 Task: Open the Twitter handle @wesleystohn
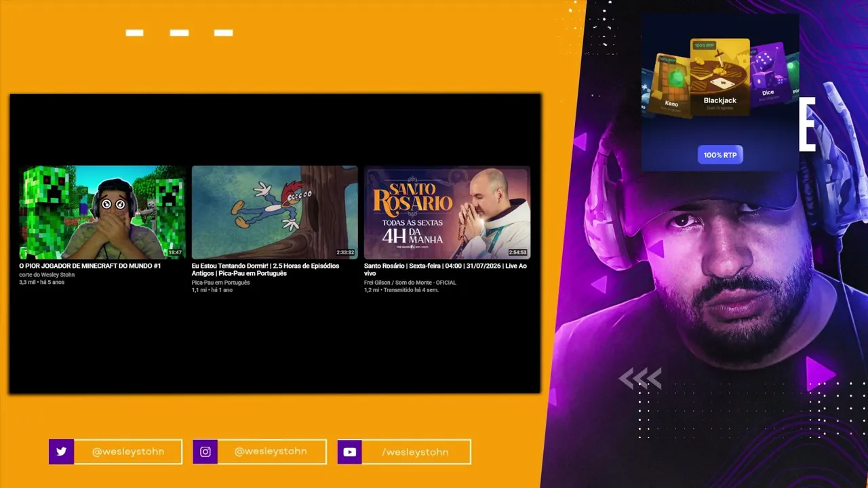[x=127, y=451]
